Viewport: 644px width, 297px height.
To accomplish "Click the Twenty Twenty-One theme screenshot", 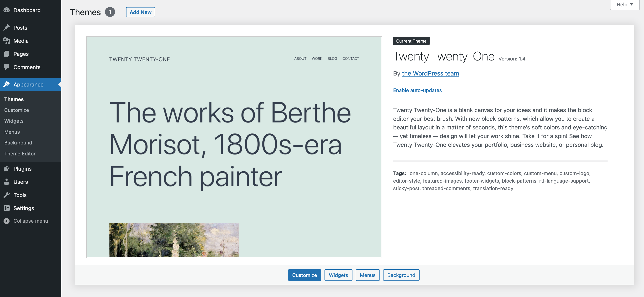I will [234, 147].
